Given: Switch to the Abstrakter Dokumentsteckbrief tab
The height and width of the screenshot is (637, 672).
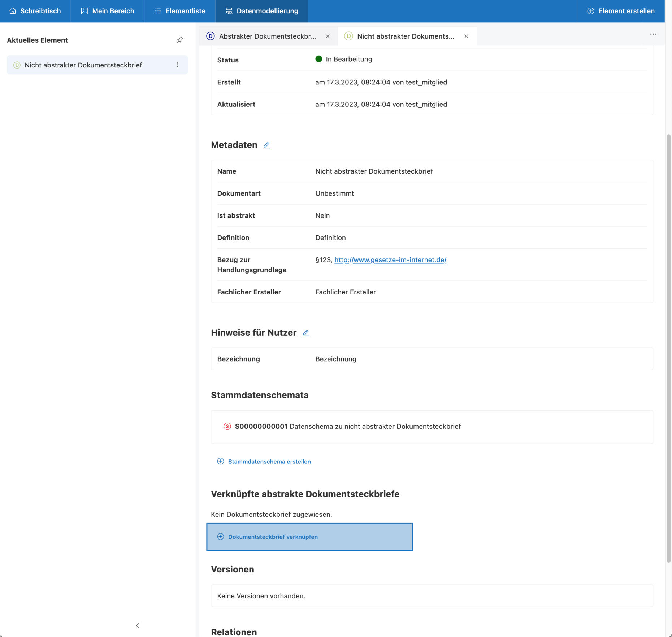Looking at the screenshot, I should pyautogui.click(x=267, y=36).
